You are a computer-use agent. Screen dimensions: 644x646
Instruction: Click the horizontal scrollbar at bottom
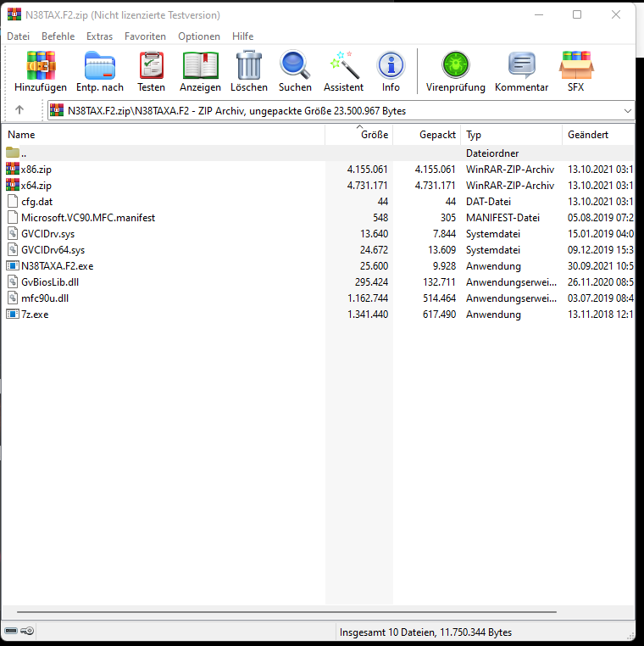coord(286,612)
